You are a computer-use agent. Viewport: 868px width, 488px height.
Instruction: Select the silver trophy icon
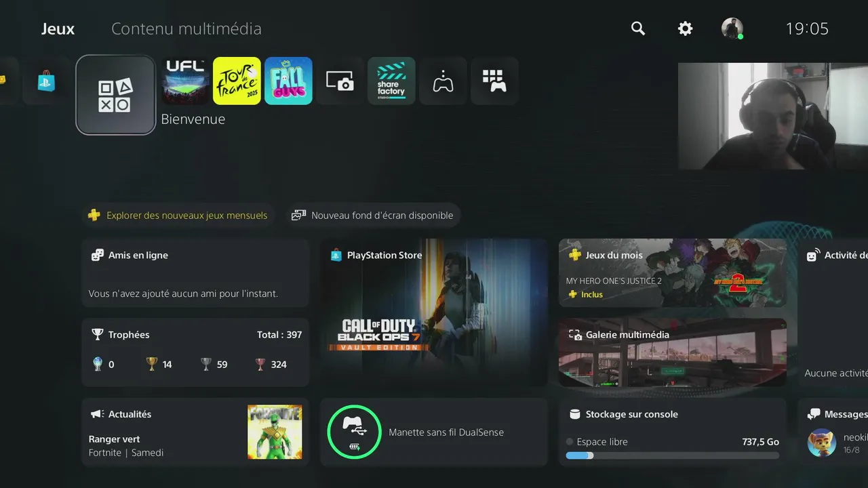206,365
